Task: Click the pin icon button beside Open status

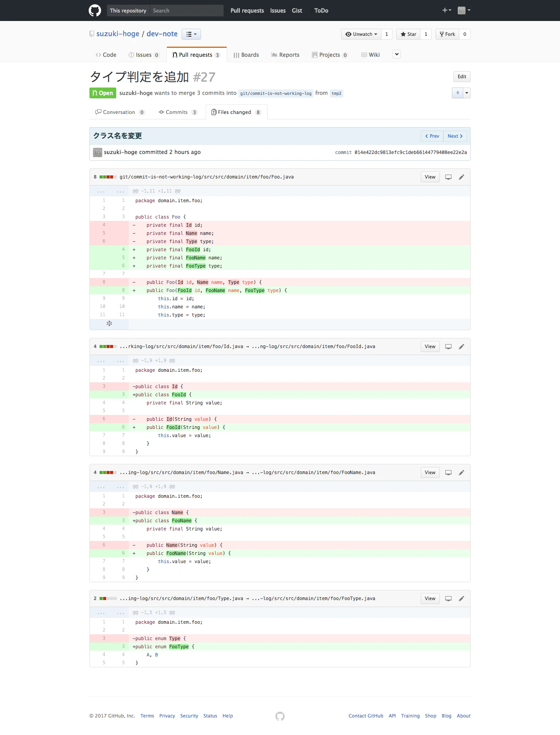Action: [x=457, y=93]
